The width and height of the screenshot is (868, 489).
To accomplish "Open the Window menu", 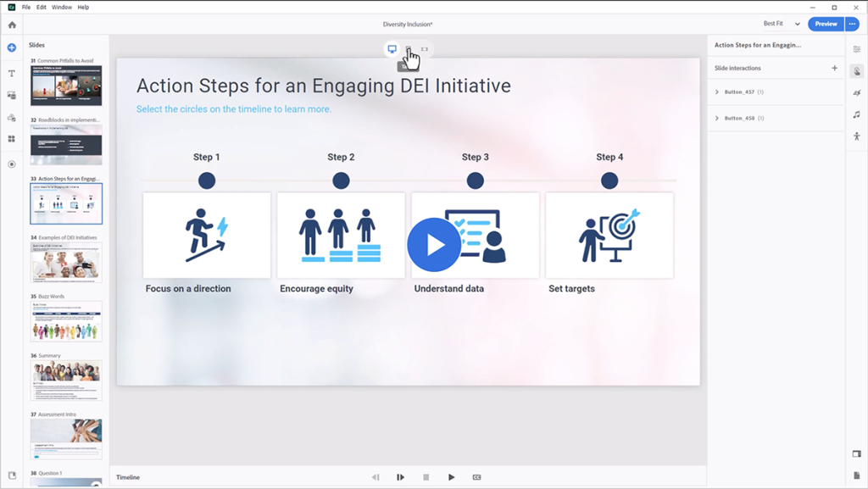I will (62, 7).
